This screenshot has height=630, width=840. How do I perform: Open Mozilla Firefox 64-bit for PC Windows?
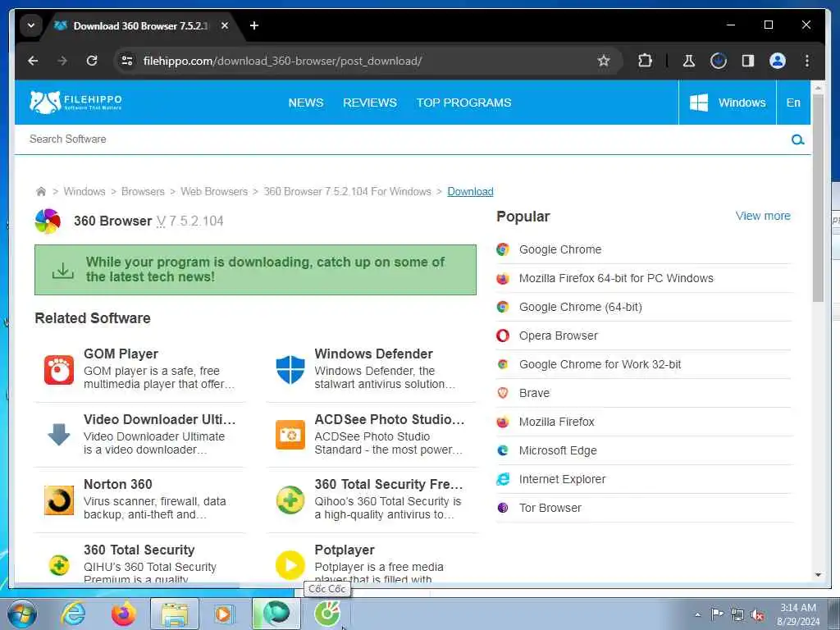[x=616, y=279]
